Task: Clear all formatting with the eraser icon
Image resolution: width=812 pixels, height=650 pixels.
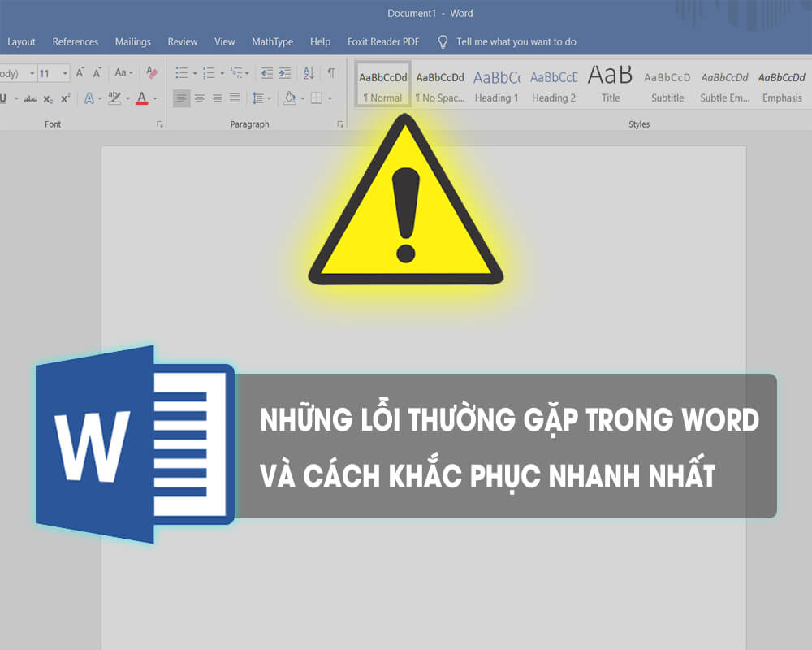Action: click(x=152, y=72)
